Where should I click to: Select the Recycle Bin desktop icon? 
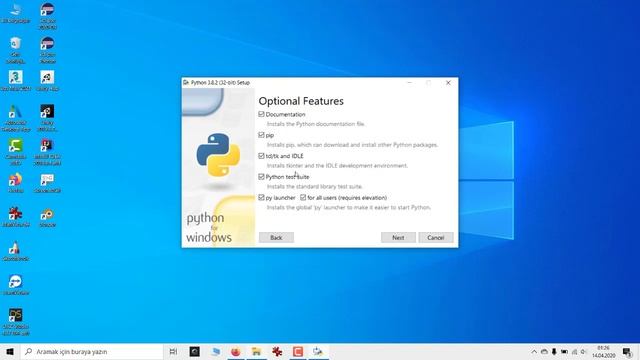point(16,50)
